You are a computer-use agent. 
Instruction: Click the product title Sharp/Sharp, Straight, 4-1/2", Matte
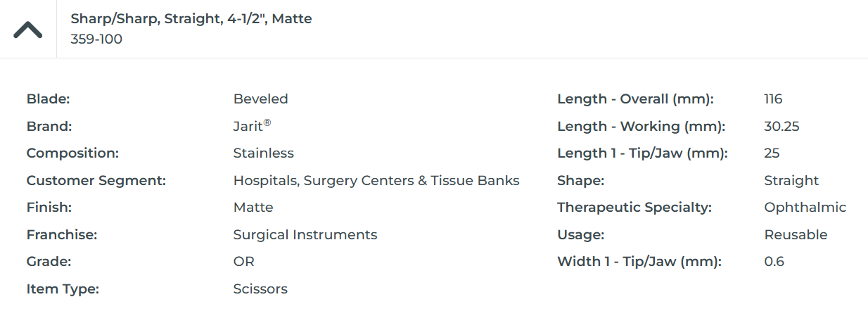pos(191,19)
